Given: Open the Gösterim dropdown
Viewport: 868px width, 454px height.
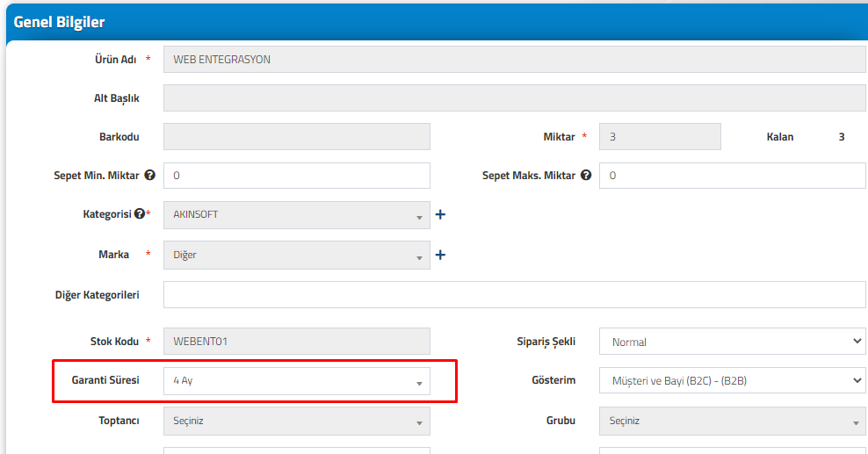Looking at the screenshot, I should 733,380.
